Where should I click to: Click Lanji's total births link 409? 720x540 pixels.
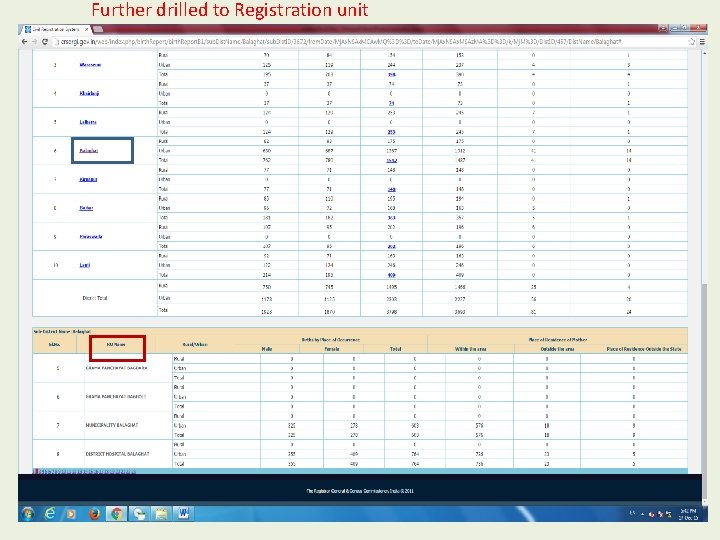click(391, 276)
